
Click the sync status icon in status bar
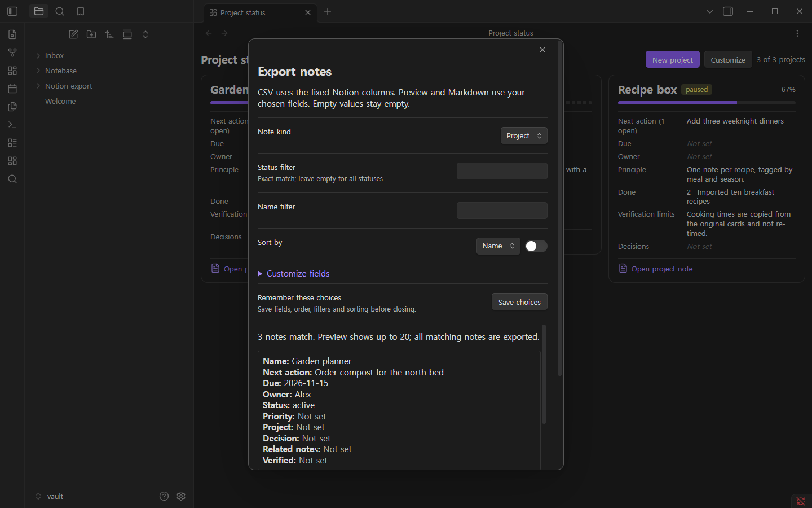(x=801, y=501)
